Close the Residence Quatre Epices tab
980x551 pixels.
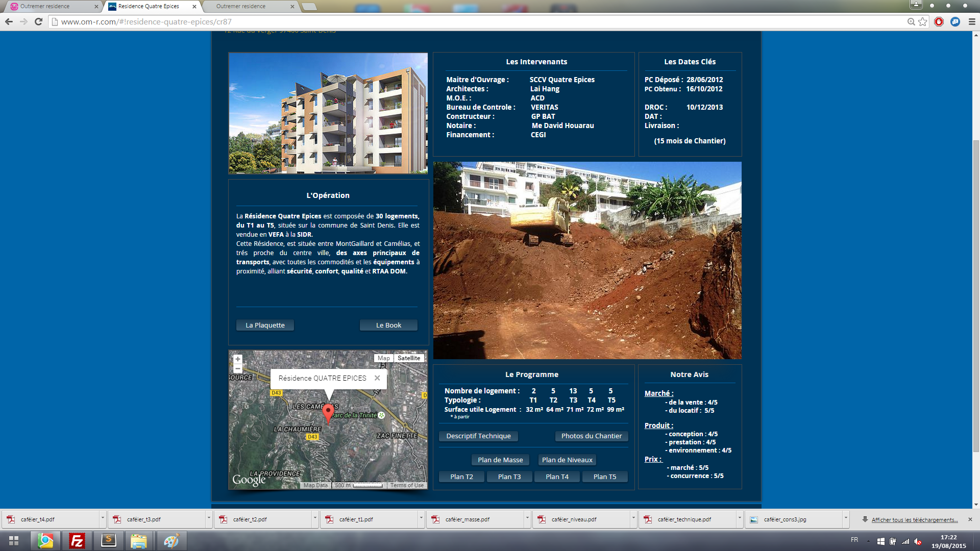(x=194, y=7)
